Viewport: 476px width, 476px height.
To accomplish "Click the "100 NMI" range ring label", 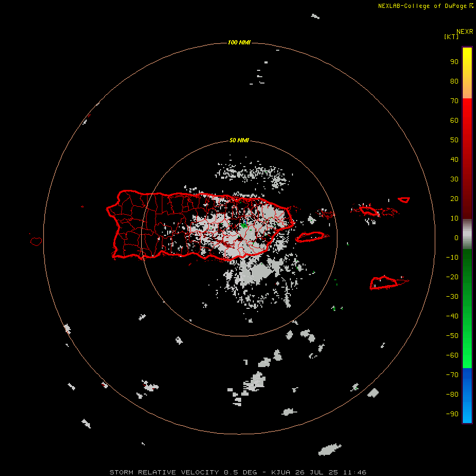I will click(239, 42).
